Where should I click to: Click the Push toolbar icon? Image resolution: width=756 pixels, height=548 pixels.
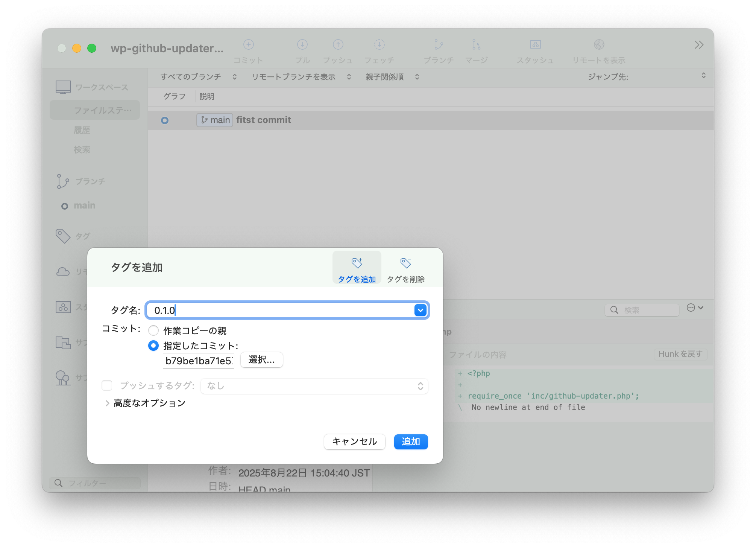(338, 45)
